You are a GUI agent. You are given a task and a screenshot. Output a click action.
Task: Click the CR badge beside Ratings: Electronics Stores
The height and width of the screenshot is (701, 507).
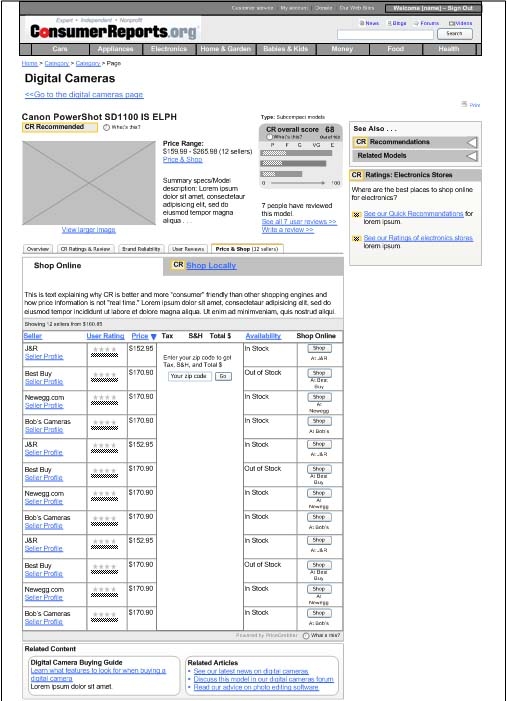click(356, 175)
